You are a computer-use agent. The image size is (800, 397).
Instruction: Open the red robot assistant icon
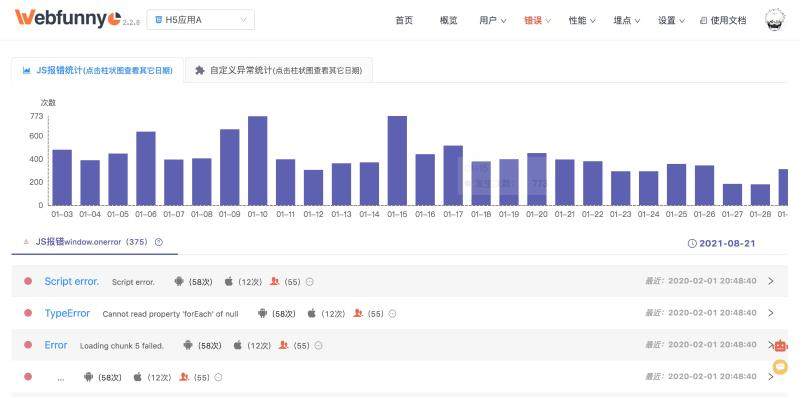(781, 346)
